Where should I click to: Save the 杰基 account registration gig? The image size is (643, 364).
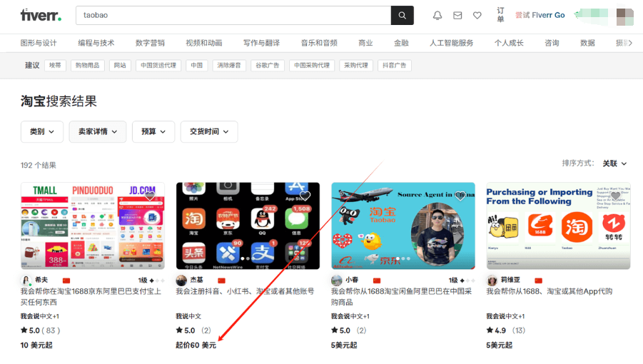pos(305,196)
